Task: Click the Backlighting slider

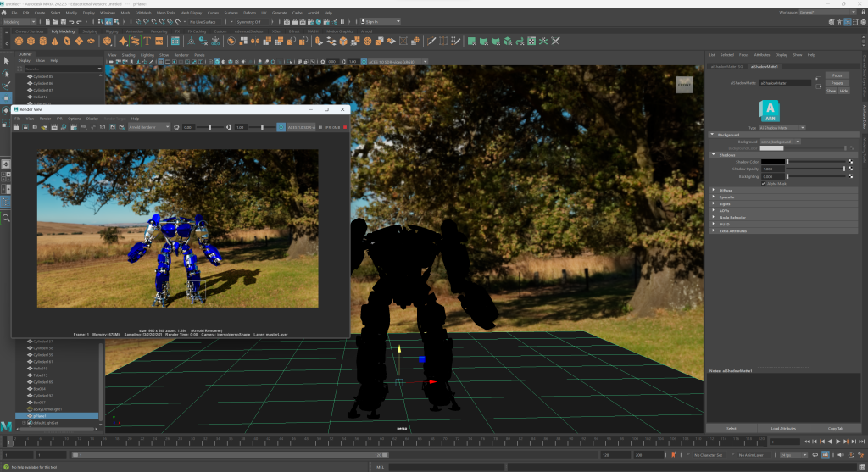Action: coord(816,176)
